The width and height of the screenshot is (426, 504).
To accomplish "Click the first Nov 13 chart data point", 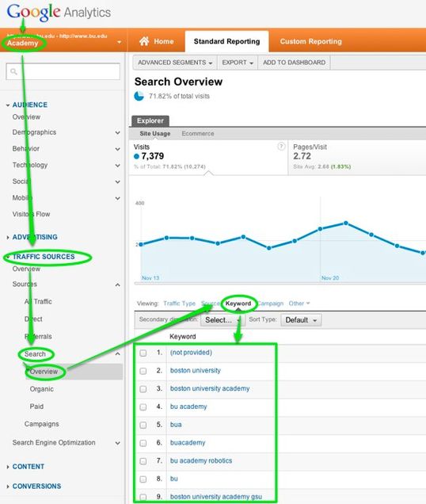I will [x=141, y=244].
